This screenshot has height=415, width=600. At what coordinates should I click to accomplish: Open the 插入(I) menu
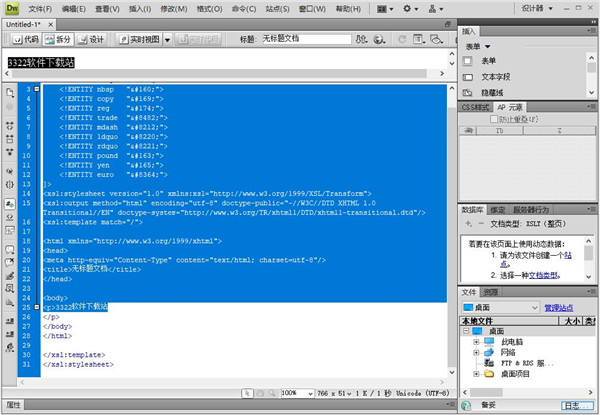coord(141,8)
